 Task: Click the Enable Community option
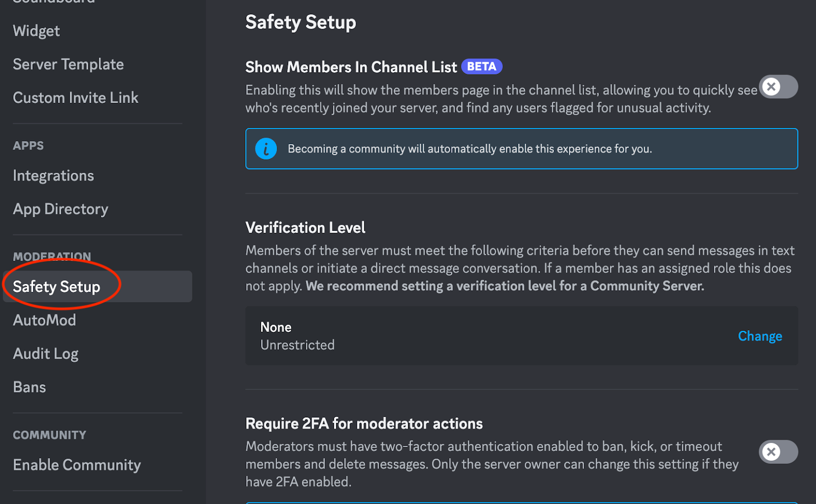(76, 464)
